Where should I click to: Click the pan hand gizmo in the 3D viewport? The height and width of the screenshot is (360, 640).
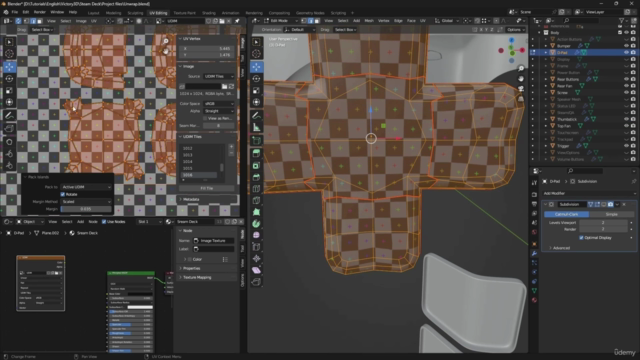click(521, 79)
